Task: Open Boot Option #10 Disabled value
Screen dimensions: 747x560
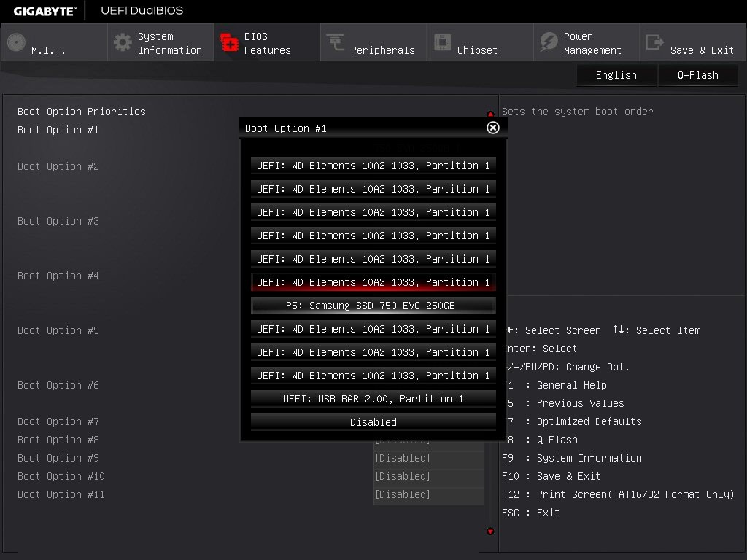Action: point(429,476)
